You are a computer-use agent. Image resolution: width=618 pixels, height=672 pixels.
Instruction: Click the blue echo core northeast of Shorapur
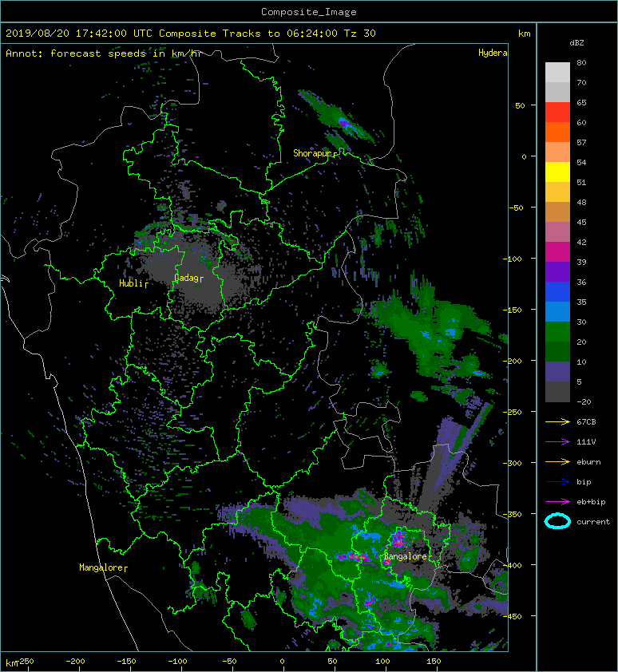pos(345,125)
